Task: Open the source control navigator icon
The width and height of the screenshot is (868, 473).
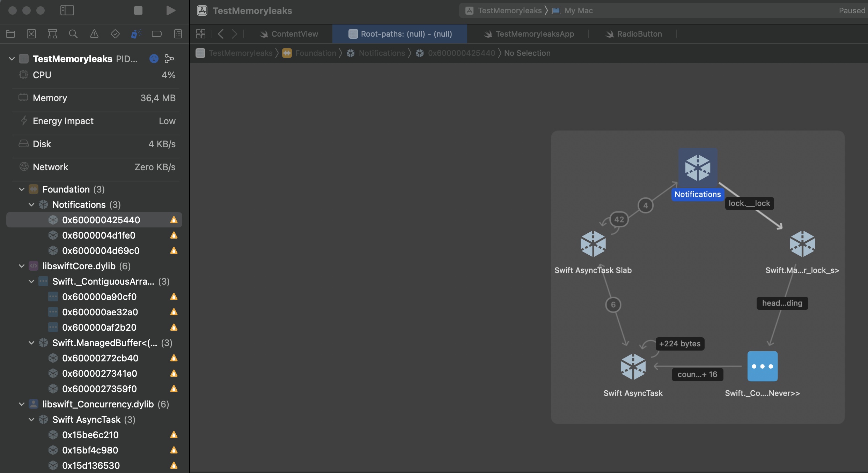Action: click(31, 34)
